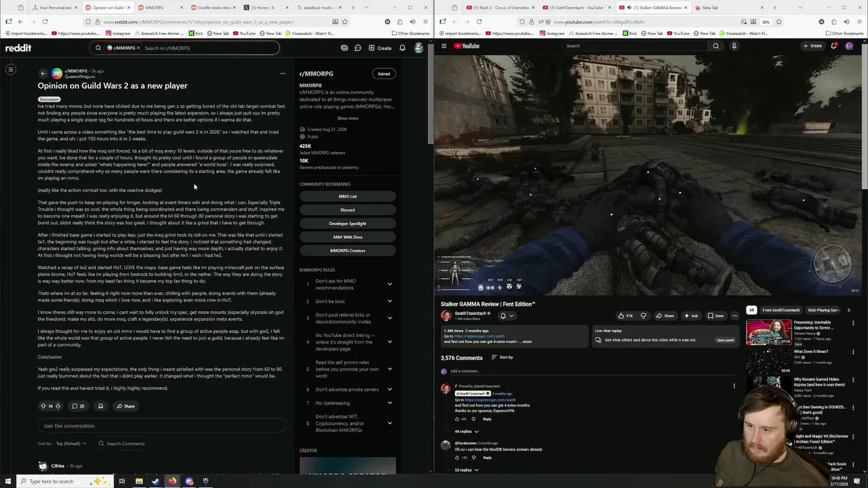Dislike the pinned SsethTzeentach comment
The image size is (868, 488).
point(473,419)
